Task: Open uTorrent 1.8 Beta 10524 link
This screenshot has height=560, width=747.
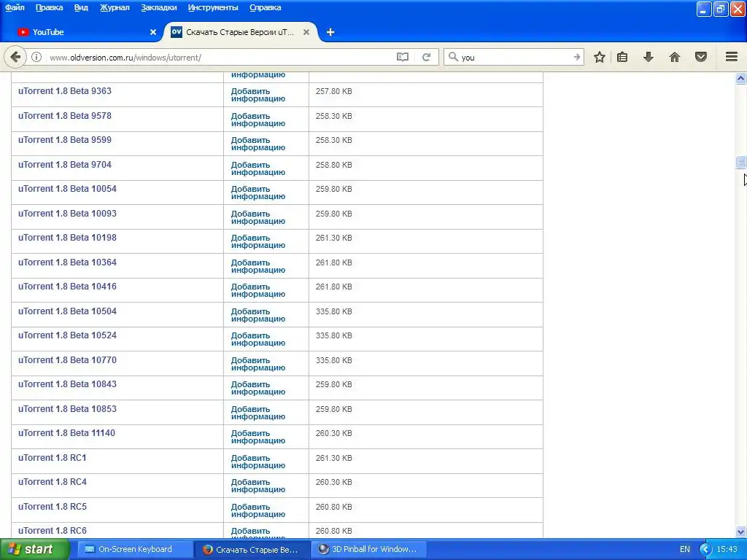Action: point(67,335)
